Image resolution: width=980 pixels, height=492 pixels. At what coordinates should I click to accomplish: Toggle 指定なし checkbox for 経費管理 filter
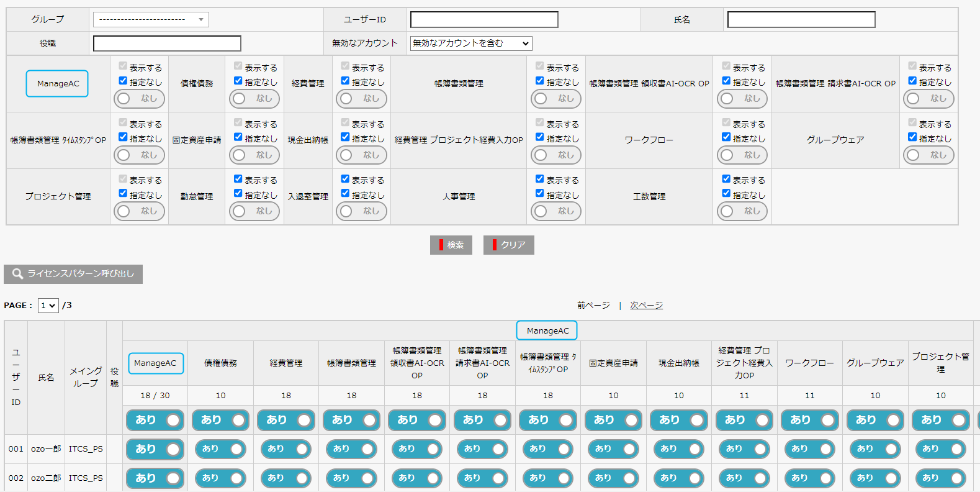tap(345, 81)
